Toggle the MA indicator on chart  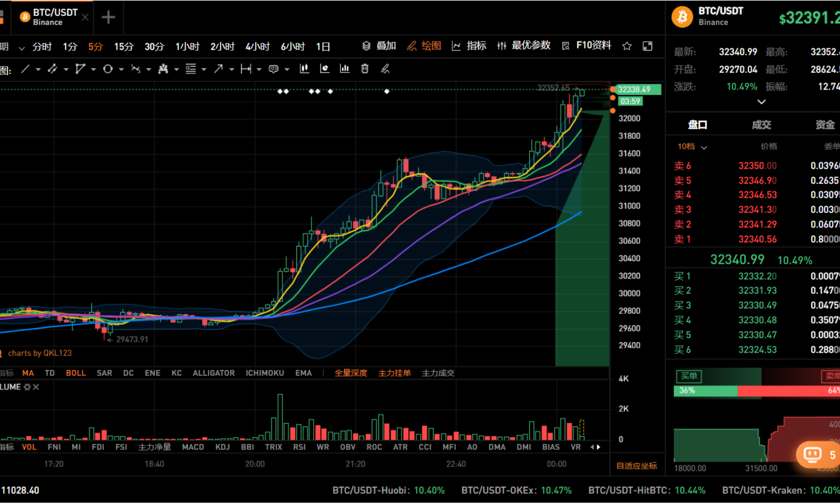(x=28, y=373)
